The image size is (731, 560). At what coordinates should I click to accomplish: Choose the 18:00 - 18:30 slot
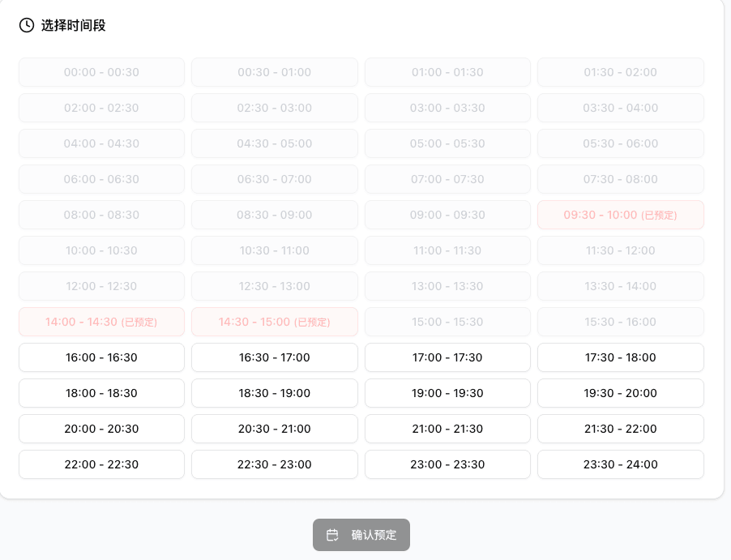(x=101, y=393)
